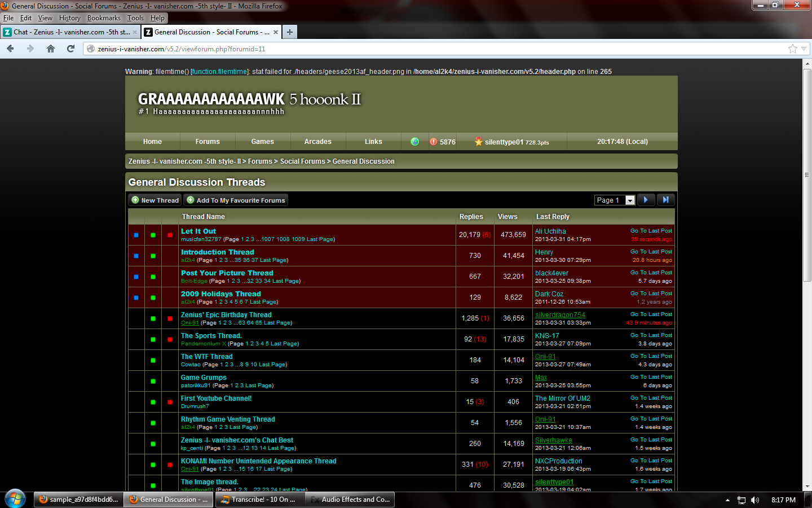This screenshot has width=812, height=508.
Task: Click the scrollbar down arrow
Action: (x=807, y=486)
